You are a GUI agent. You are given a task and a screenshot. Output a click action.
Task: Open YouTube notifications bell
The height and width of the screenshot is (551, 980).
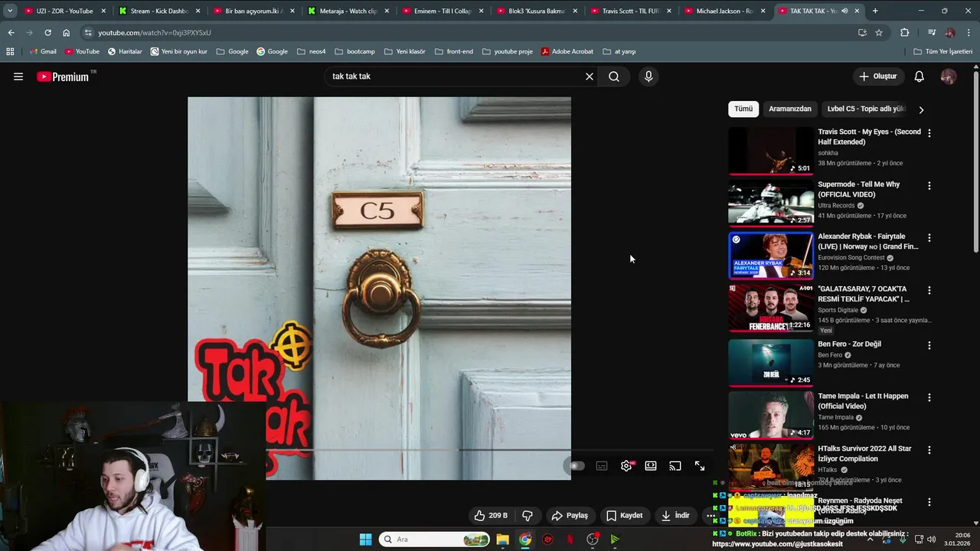[x=920, y=77]
